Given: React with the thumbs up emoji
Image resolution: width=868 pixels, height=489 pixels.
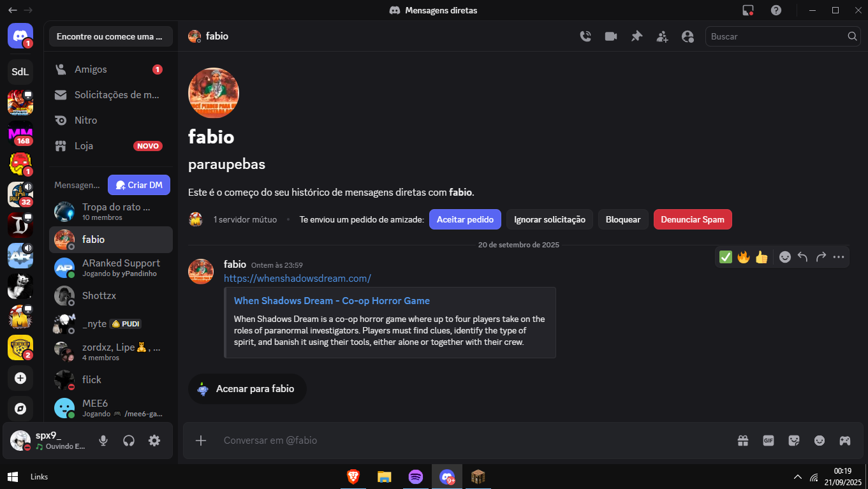Looking at the screenshot, I should 761,257.
